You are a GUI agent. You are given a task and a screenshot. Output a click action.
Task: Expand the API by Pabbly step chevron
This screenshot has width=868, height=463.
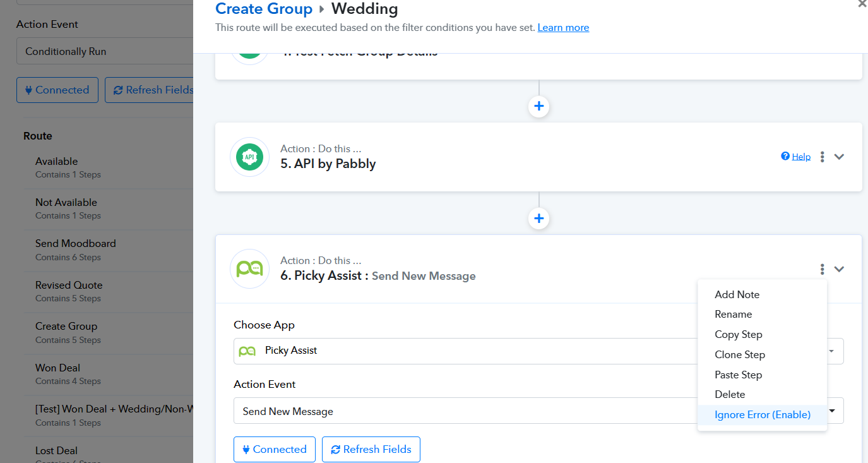click(839, 157)
